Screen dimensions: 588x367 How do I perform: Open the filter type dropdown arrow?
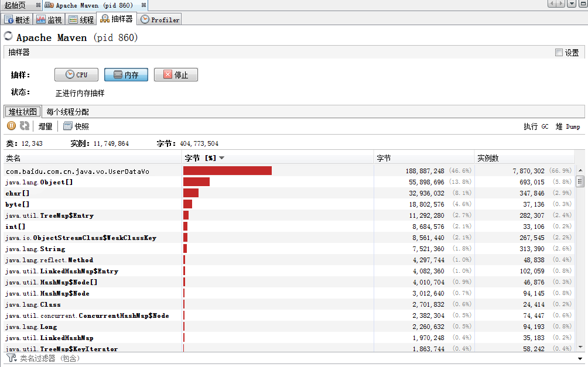pyautogui.click(x=580, y=359)
